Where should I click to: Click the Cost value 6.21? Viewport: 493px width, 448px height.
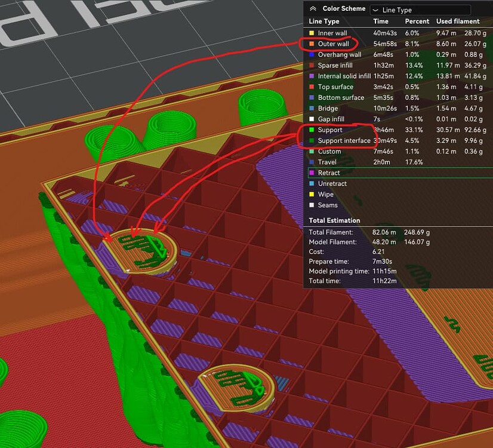(x=378, y=252)
